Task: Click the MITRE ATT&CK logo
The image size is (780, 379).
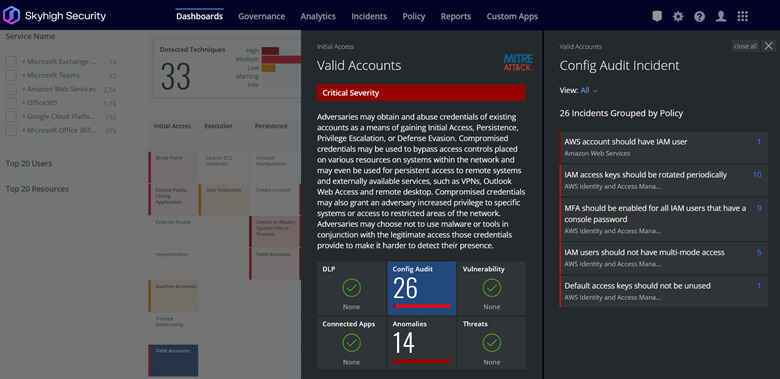Action: pos(518,62)
